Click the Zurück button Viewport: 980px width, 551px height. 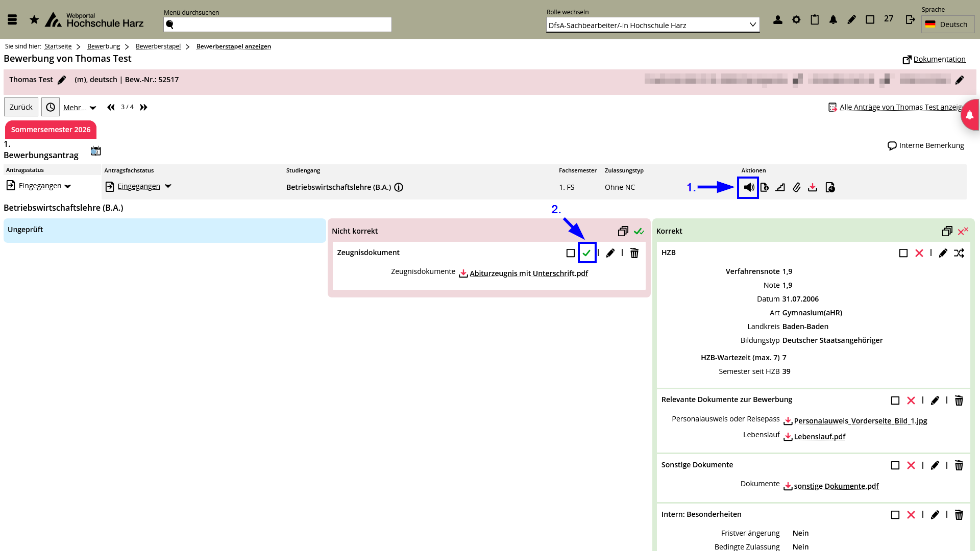tap(21, 107)
